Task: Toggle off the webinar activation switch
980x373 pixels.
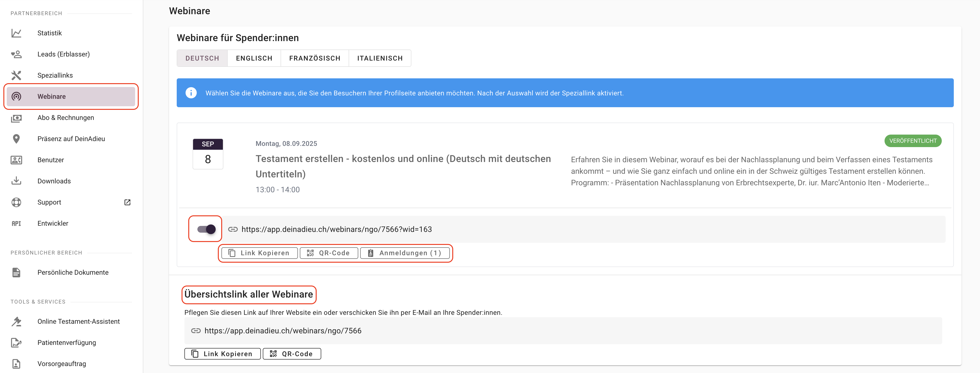Action: tap(206, 229)
